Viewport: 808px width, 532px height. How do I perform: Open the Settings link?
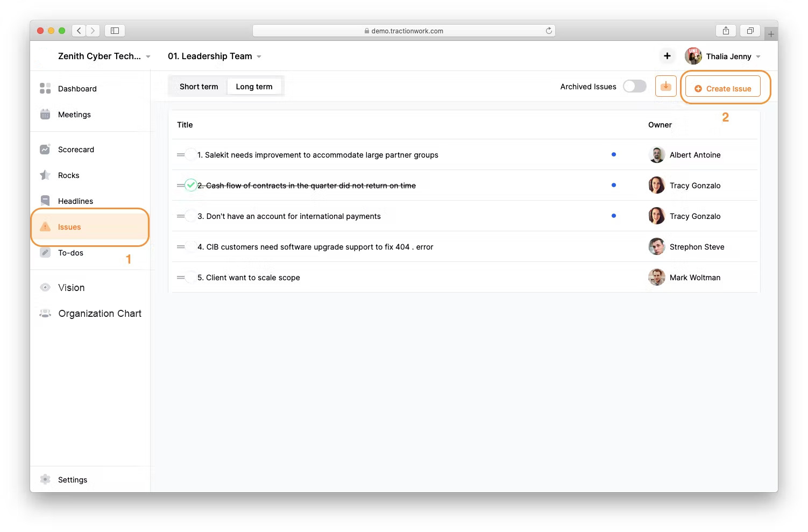tap(73, 480)
